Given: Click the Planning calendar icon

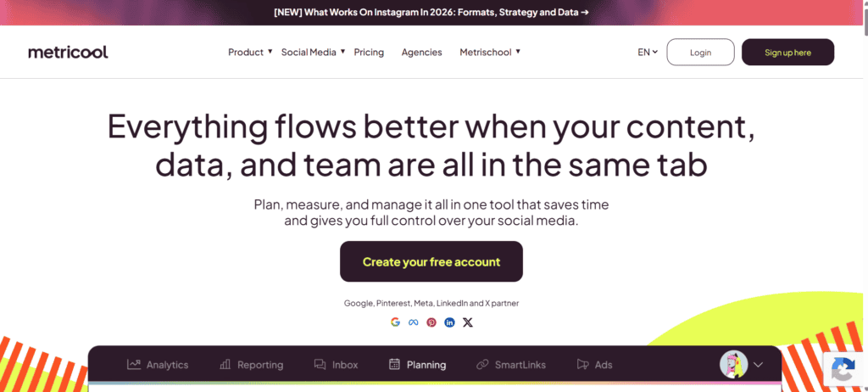Looking at the screenshot, I should 395,364.
